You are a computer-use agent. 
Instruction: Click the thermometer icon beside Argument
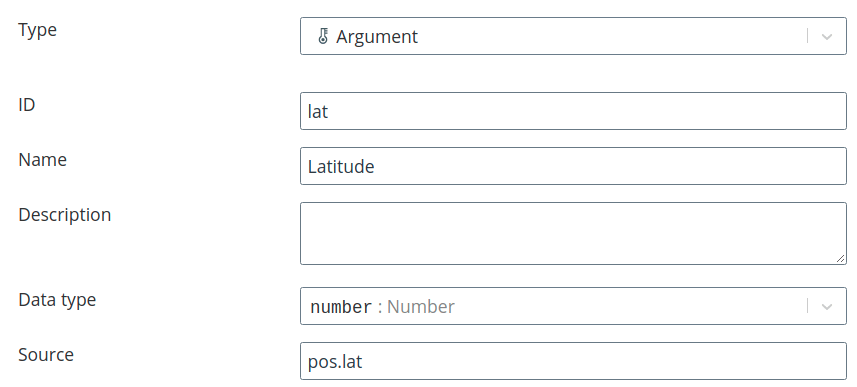(x=322, y=37)
